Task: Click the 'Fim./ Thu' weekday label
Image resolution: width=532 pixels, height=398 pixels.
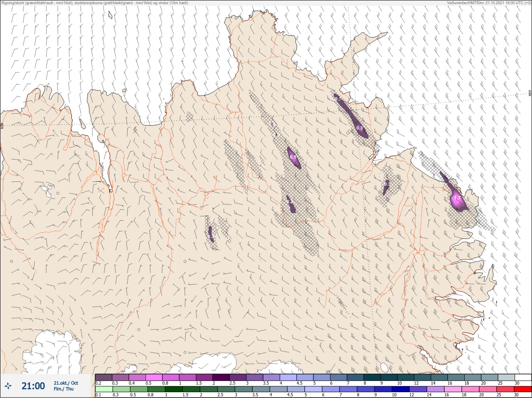Action: tap(64, 389)
